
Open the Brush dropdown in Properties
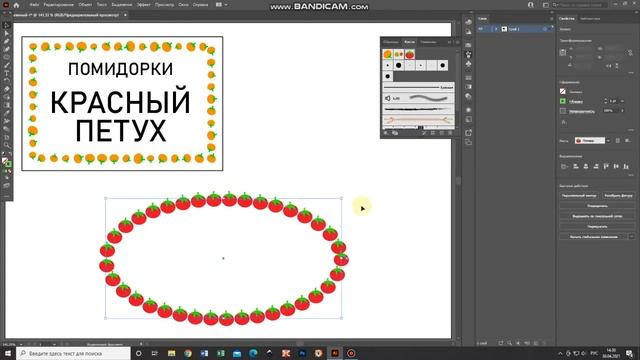coord(608,140)
